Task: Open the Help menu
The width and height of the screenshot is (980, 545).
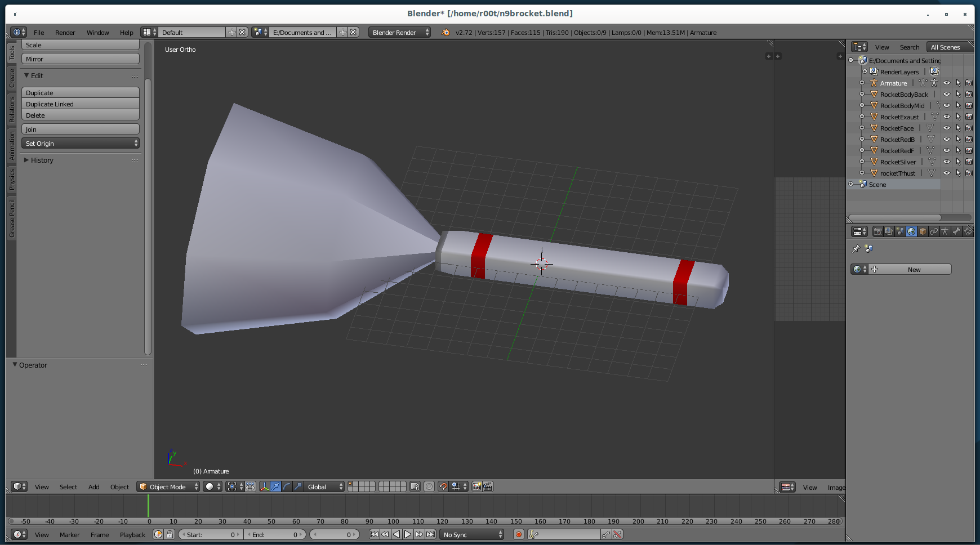Action: point(127,32)
